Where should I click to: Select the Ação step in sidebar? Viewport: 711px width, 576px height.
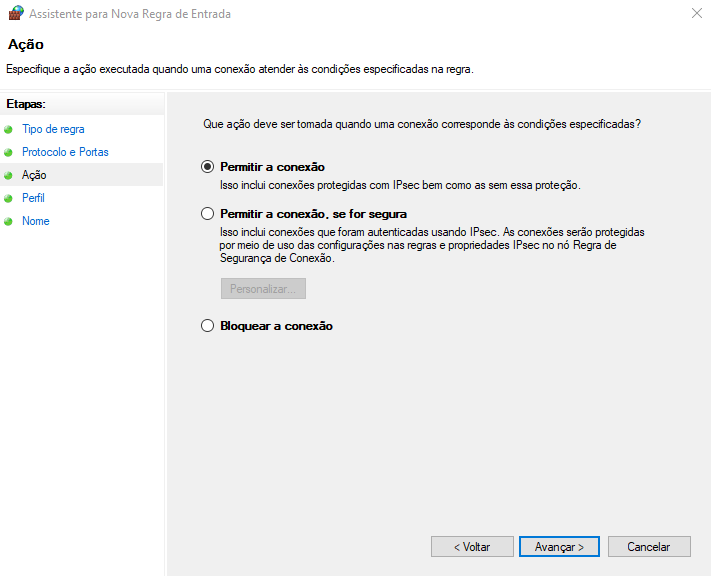click(34, 175)
